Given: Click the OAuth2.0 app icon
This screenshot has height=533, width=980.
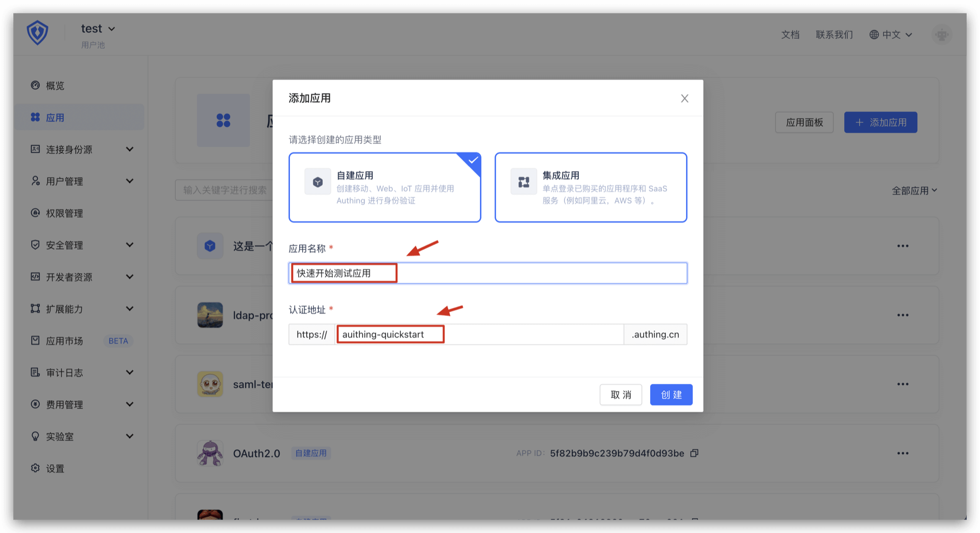Looking at the screenshot, I should pyautogui.click(x=210, y=453).
